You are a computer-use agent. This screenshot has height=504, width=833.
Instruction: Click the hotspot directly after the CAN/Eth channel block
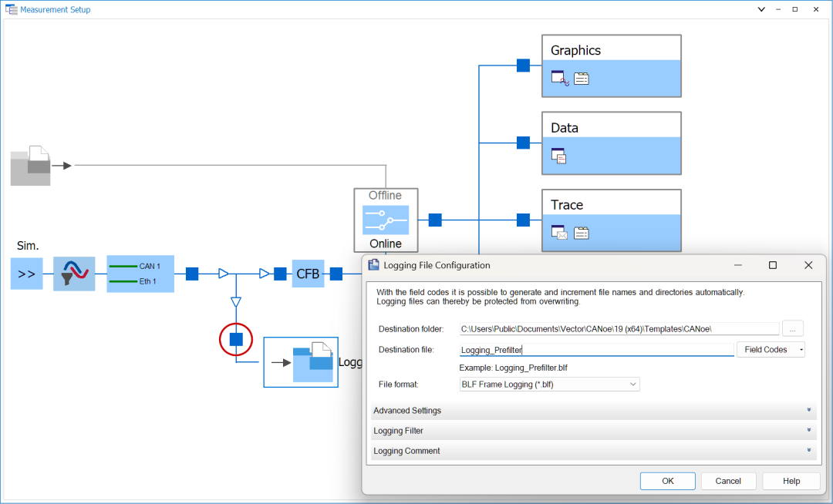(192, 274)
